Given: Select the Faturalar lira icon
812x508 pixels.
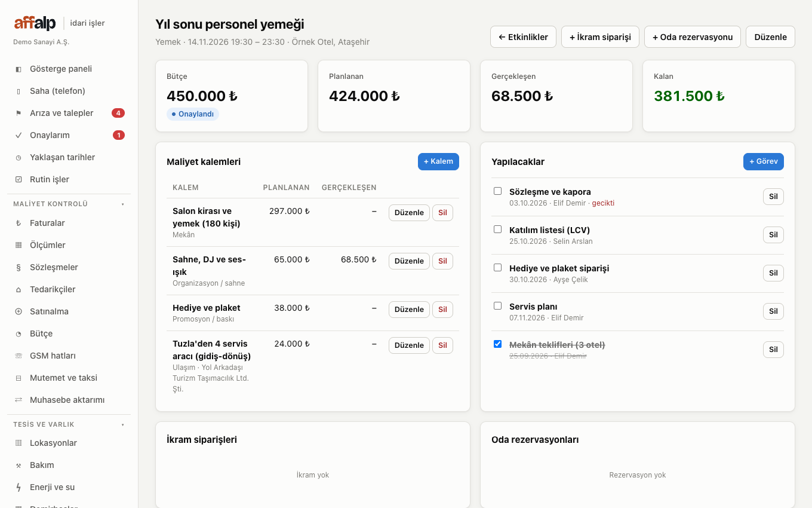Looking at the screenshot, I should point(19,223).
